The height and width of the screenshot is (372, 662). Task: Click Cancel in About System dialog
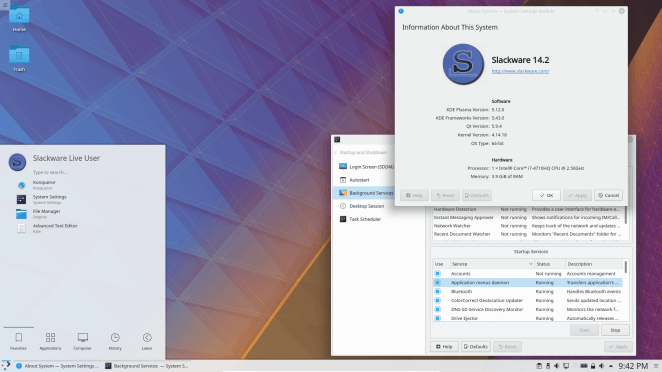(608, 196)
